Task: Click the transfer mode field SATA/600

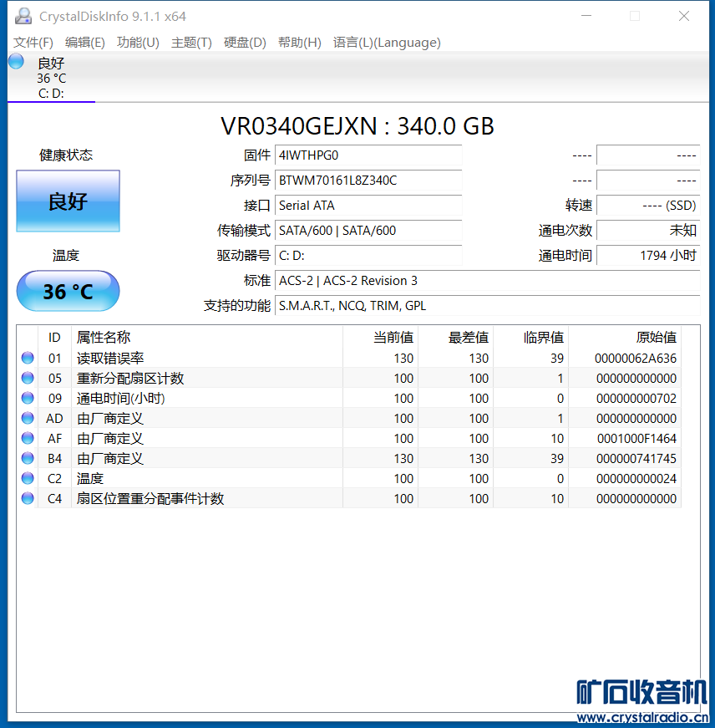Action: point(368,231)
